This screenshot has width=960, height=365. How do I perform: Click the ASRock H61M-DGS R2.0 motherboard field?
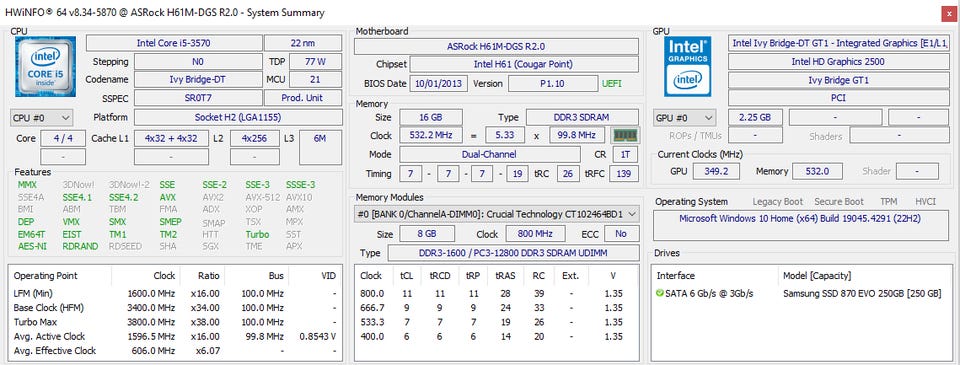pyautogui.click(x=496, y=47)
